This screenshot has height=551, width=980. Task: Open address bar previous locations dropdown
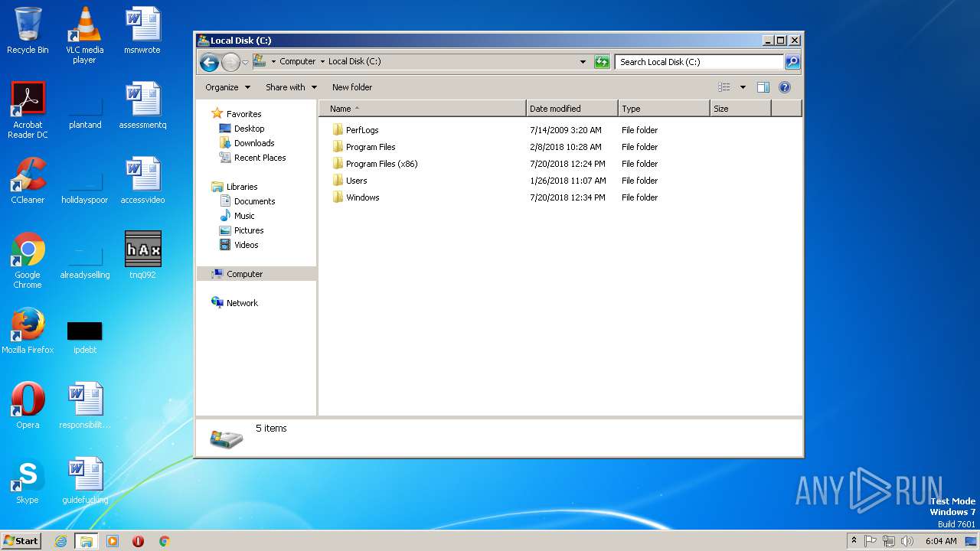583,62
